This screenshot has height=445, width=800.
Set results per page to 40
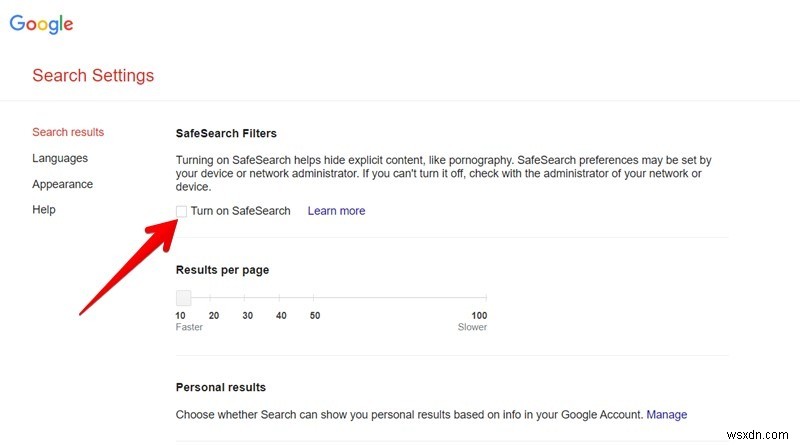click(x=281, y=298)
